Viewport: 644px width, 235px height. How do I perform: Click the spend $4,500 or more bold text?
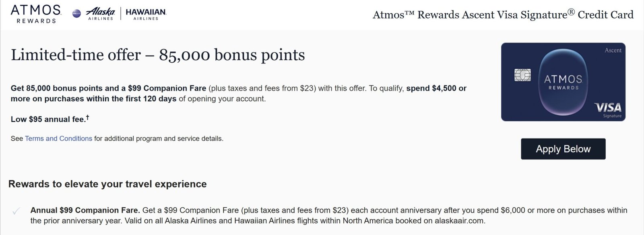(436, 88)
